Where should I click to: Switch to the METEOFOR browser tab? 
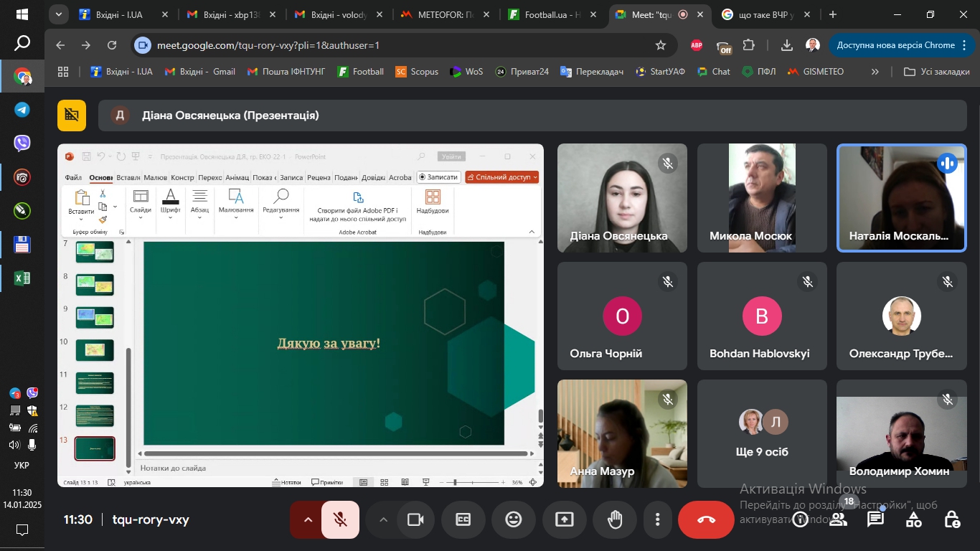443,14
